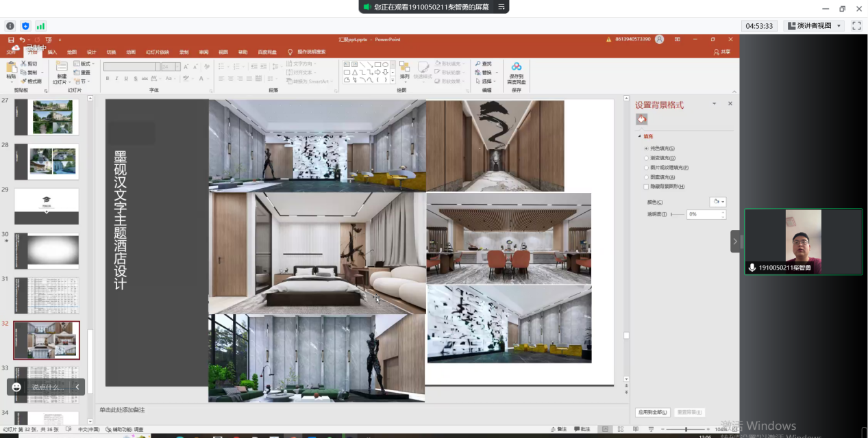Screen dimensions: 868x438
Task: Click the Fill paint bucket icon in format pane
Action: (642, 119)
